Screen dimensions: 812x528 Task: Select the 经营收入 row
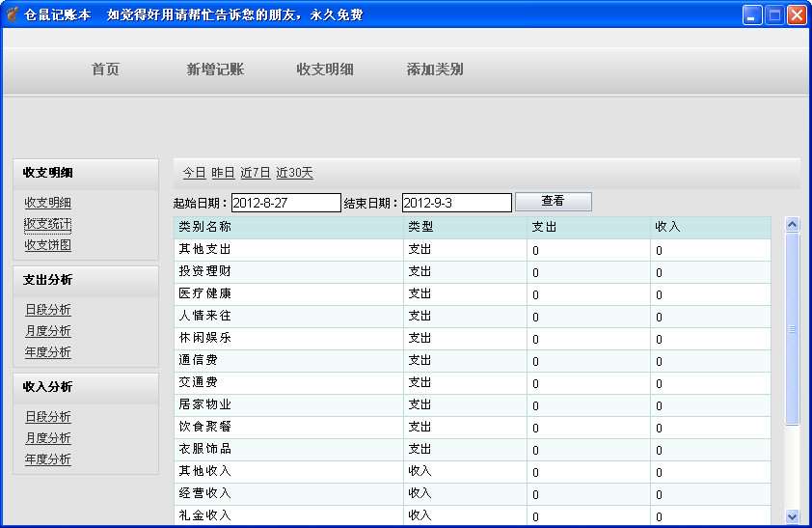click(473, 495)
